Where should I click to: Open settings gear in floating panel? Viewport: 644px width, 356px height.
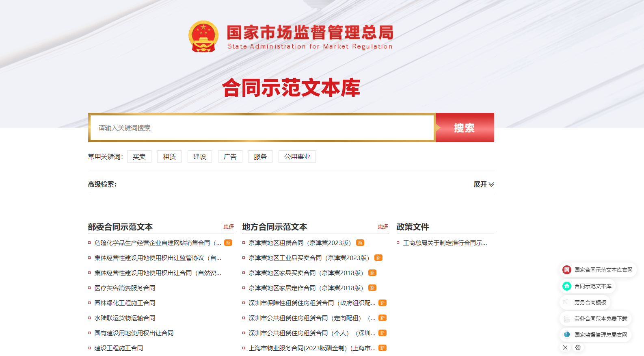pos(578,347)
